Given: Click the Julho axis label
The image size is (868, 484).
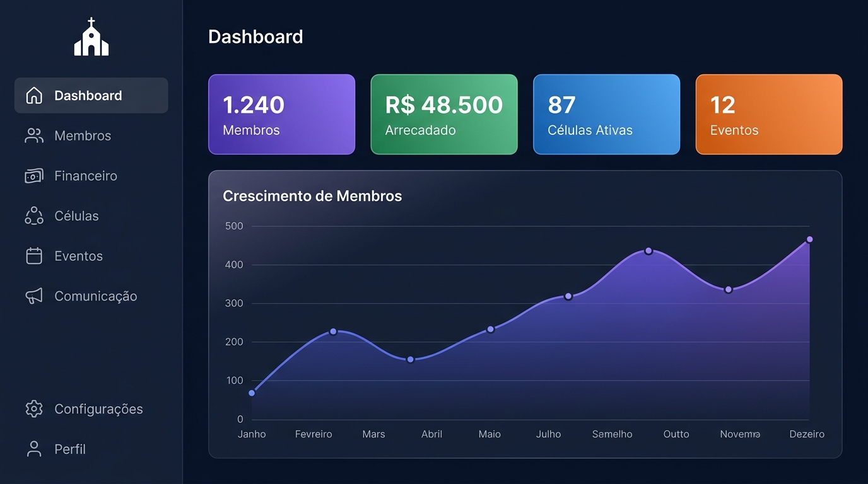Looking at the screenshot, I should (549, 434).
